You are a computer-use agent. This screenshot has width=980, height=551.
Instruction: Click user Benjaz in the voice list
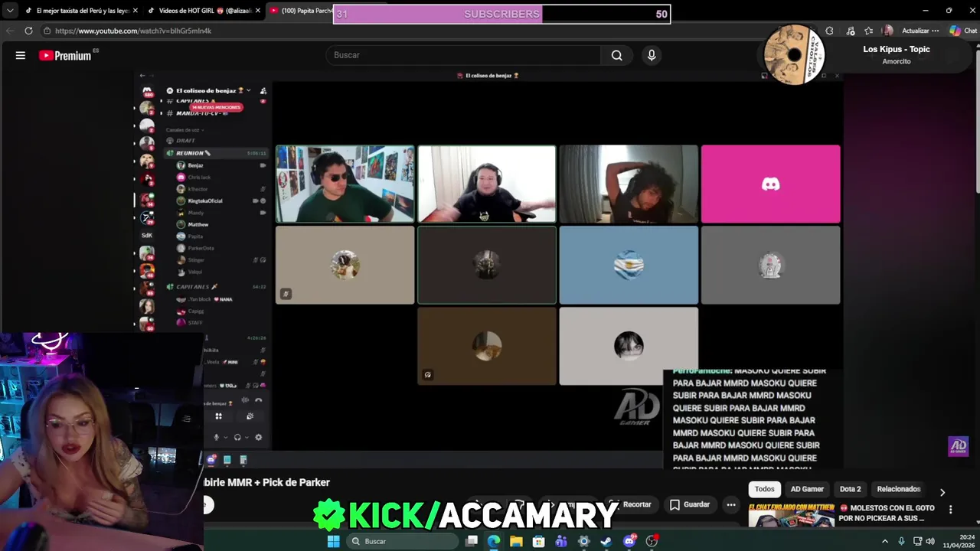[195, 165]
